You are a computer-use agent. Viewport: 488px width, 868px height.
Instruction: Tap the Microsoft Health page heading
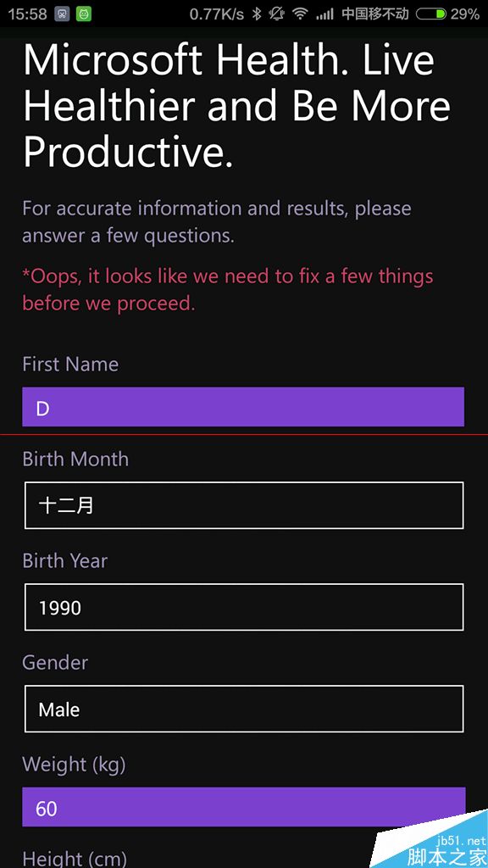[x=237, y=106]
